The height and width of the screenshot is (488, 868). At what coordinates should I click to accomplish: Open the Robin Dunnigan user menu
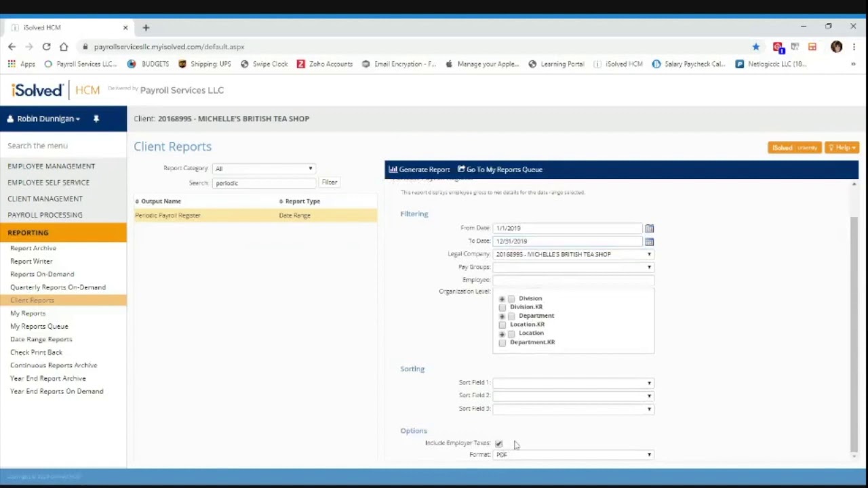tap(44, 119)
